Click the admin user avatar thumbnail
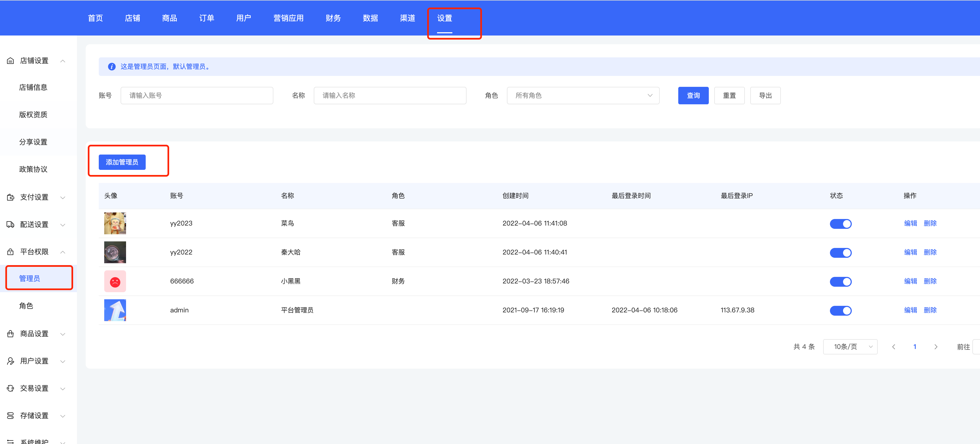980x444 pixels. [115, 310]
